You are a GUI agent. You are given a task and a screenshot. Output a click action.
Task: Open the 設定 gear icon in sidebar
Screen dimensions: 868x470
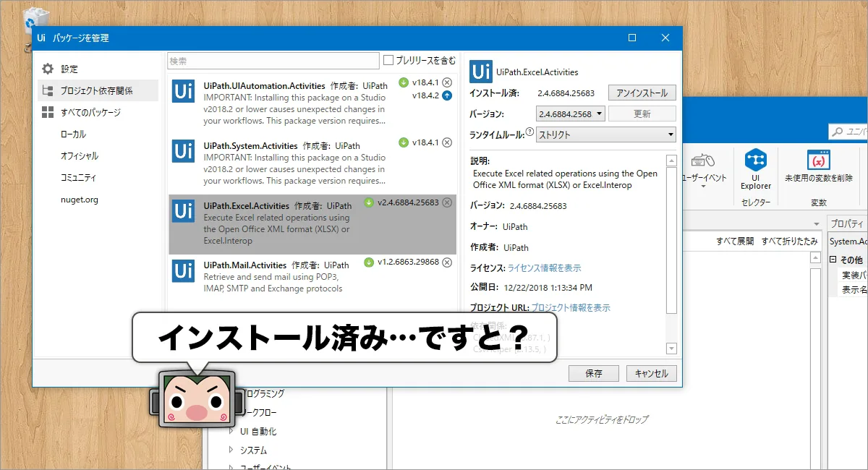[48, 69]
